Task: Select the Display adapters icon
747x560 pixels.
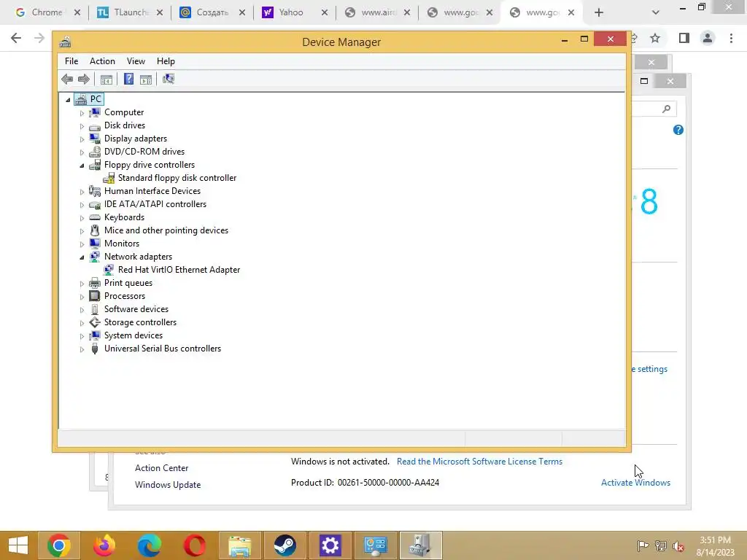Action: click(95, 139)
